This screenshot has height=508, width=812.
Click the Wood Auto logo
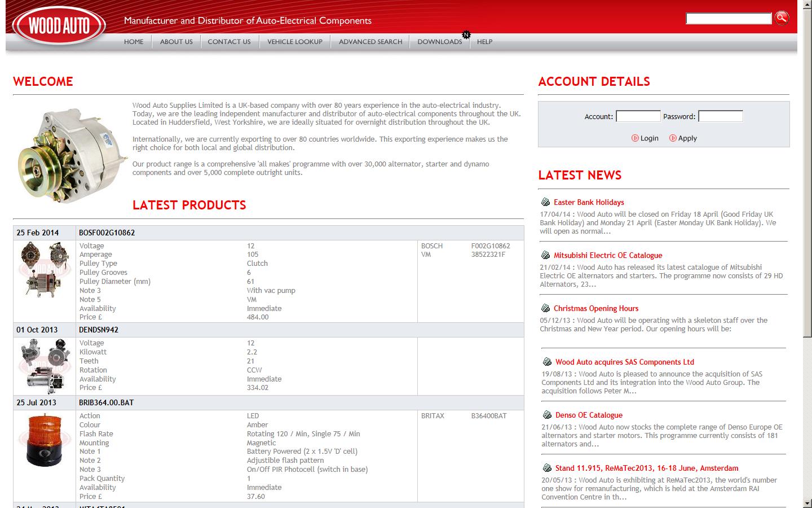[x=58, y=25]
